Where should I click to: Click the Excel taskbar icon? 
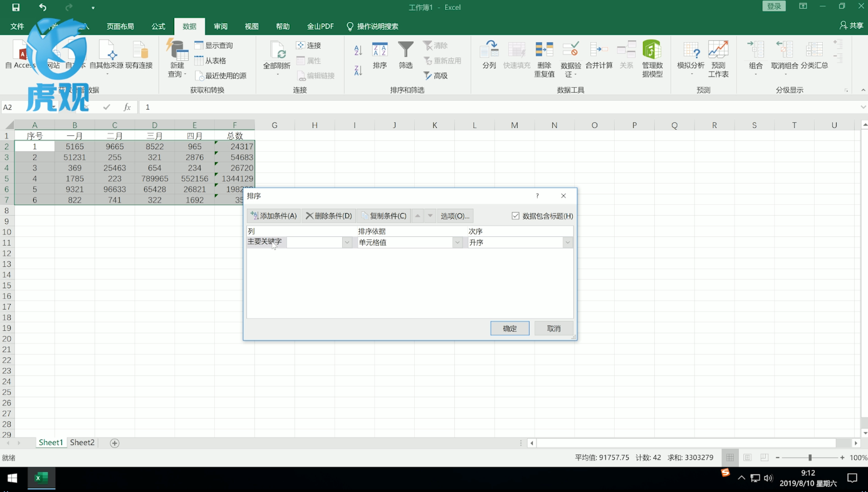pyautogui.click(x=41, y=478)
